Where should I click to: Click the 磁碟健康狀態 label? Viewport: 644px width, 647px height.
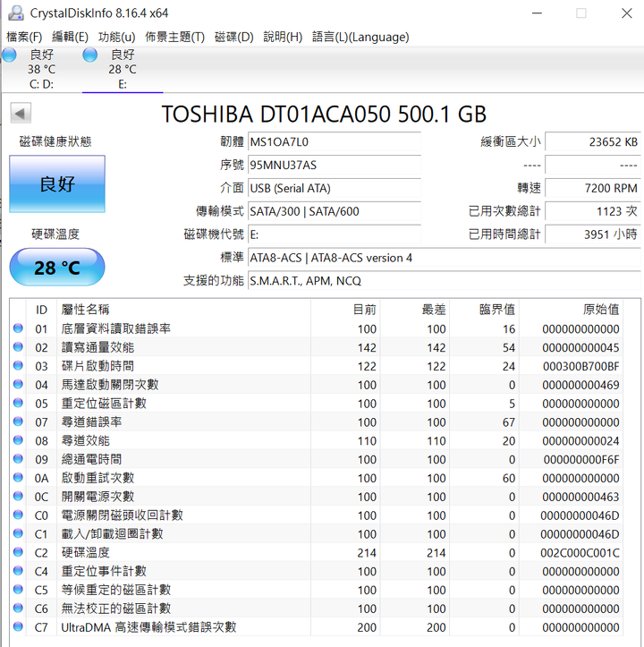pos(55,141)
